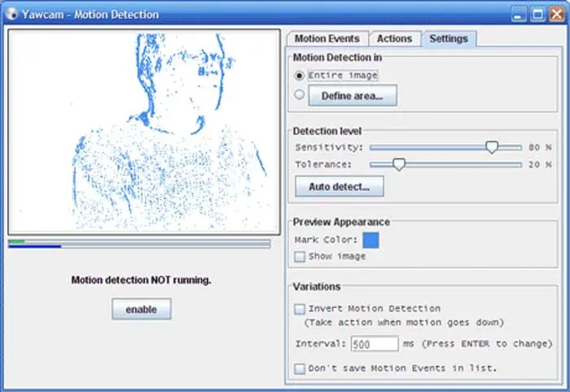
Task: Click the Sensitivity slider thumb
Action: pos(492,147)
